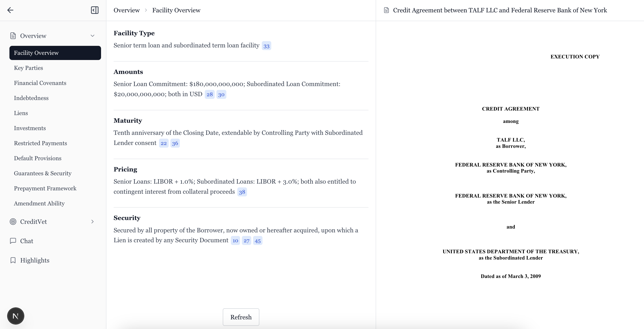This screenshot has height=329, width=644.
Task: Click 'Dated as of March 3, 2009' text
Action: pyautogui.click(x=510, y=276)
